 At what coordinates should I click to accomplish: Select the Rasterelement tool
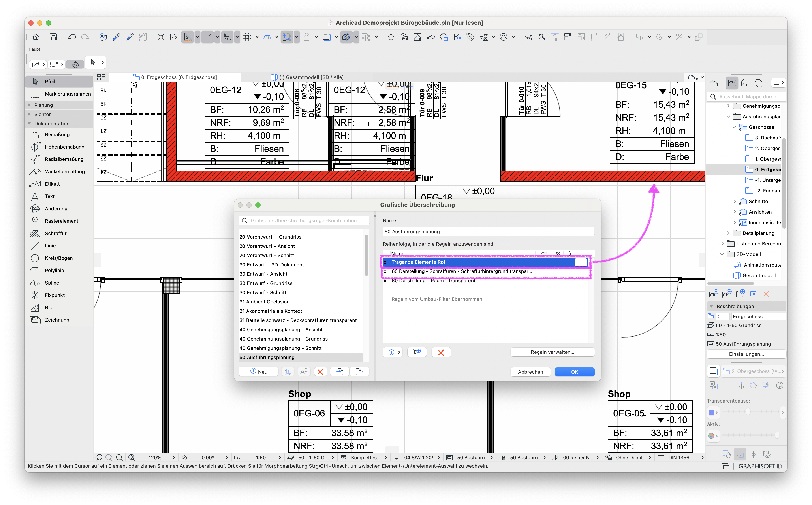[59, 221]
